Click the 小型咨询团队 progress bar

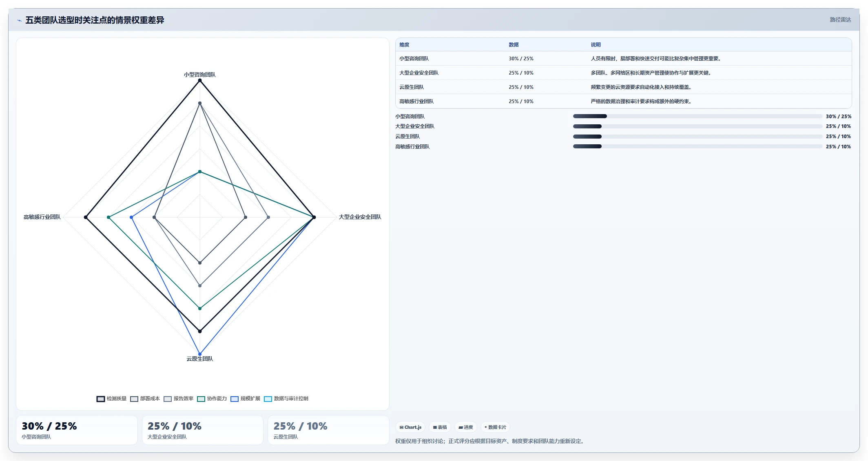[x=697, y=116]
